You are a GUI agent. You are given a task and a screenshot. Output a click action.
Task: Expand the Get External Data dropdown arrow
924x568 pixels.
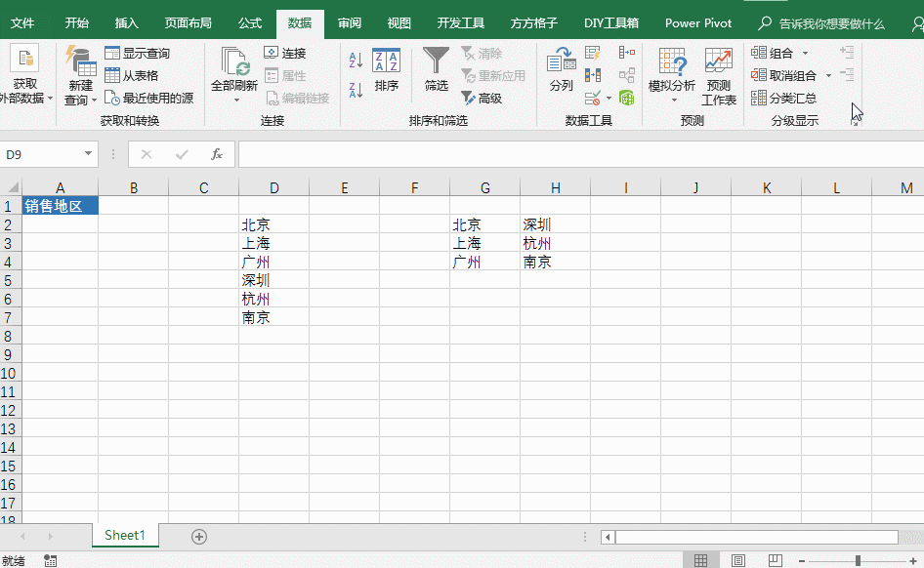click(50, 99)
